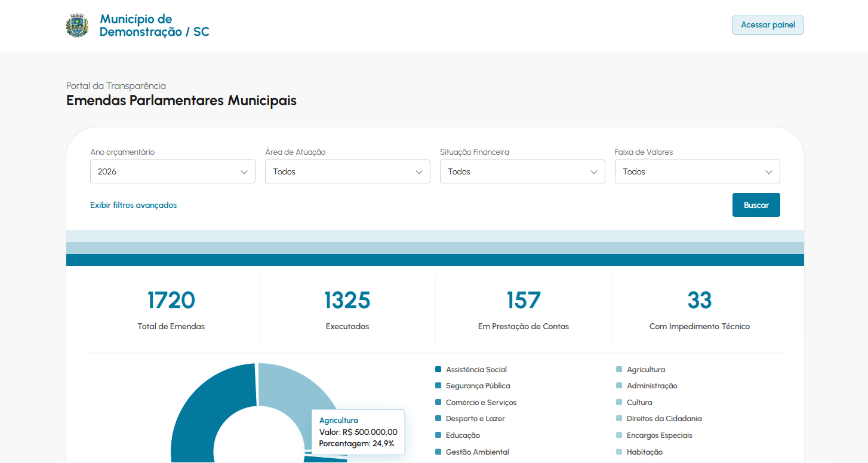This screenshot has height=463, width=868.
Task: Show advanced filters via Exibir filtros avançados
Action: click(x=134, y=205)
